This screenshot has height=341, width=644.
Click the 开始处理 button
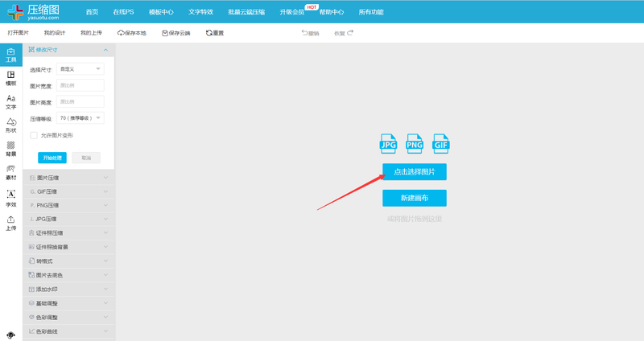coord(52,158)
